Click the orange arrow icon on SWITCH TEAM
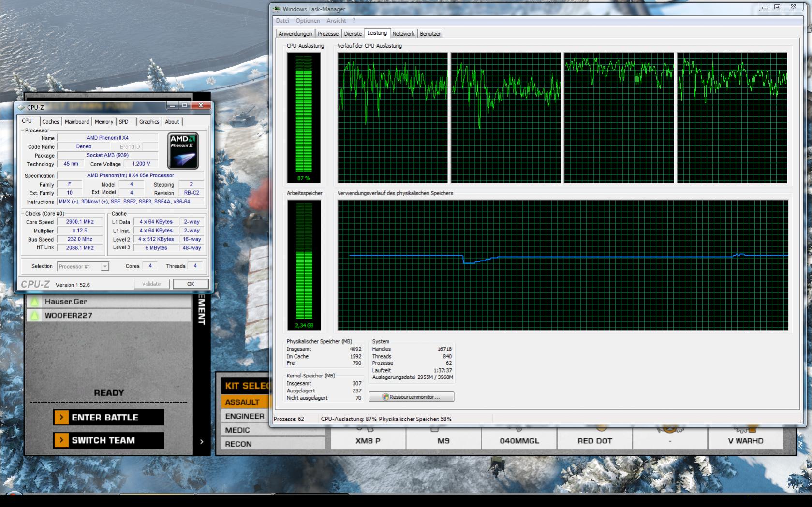Screen dimensions: 812x507 61,440
